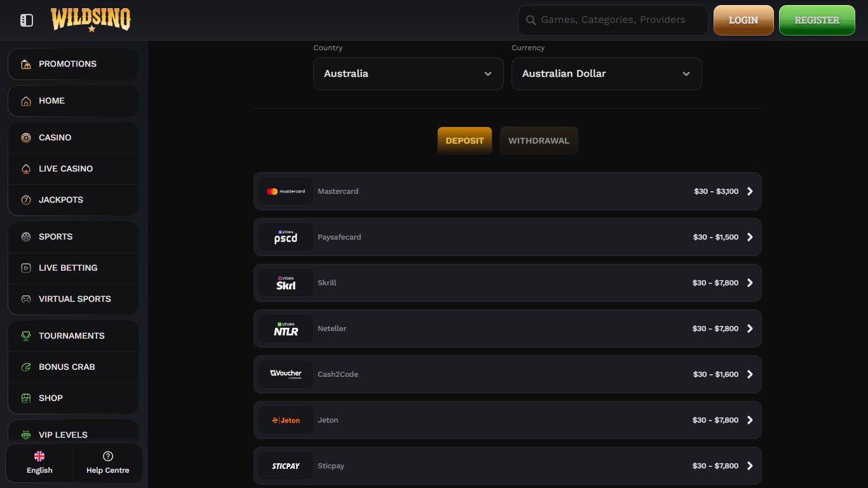This screenshot has width=868, height=488.
Task: Click the Cash2Code $30 - $1,600 limit
Action: point(715,374)
